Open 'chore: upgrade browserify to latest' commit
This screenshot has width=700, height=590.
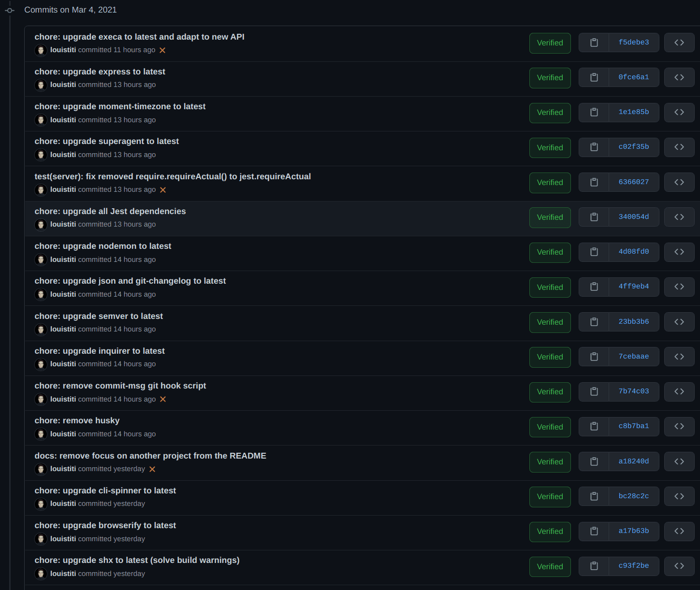[x=105, y=525]
